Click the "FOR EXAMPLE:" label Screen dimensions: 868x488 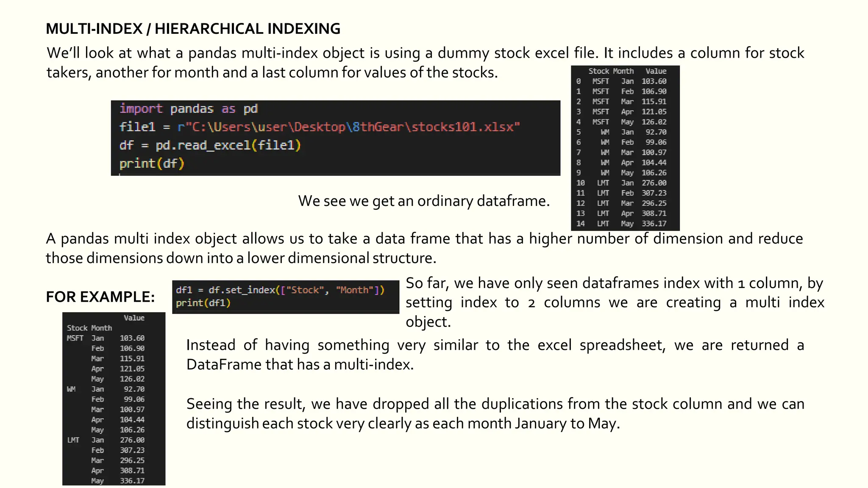(100, 297)
